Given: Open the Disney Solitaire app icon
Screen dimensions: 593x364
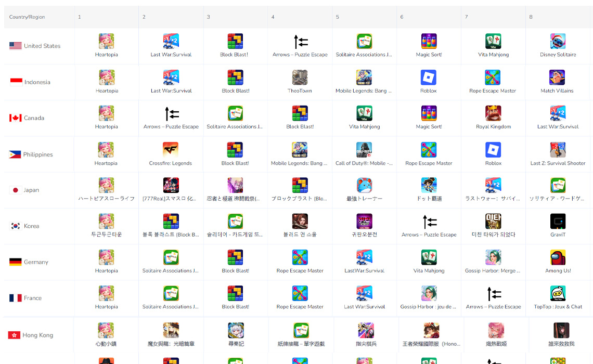Looking at the screenshot, I should click(558, 42).
